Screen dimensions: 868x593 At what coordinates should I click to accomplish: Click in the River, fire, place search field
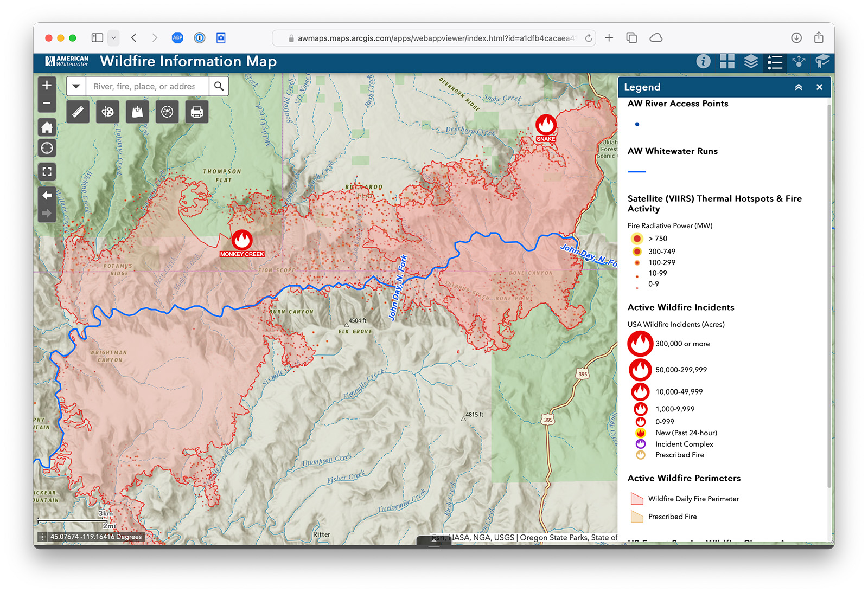point(146,86)
